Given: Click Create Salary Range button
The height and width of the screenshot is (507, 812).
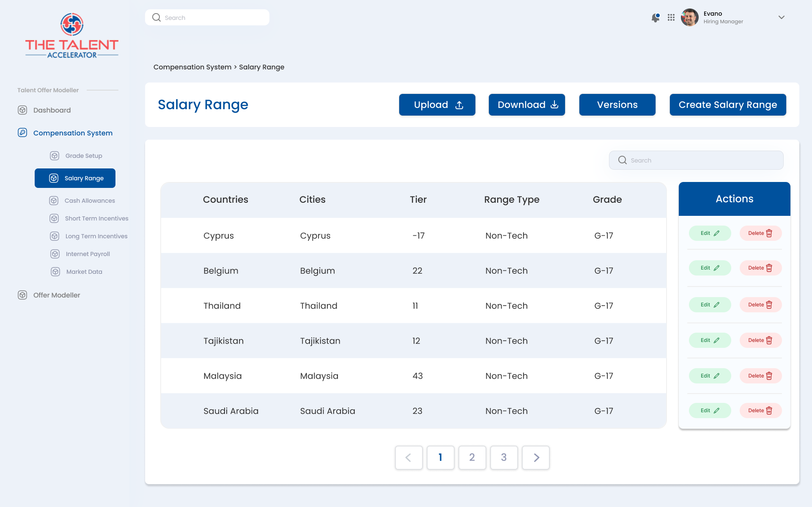Looking at the screenshot, I should point(727,105).
